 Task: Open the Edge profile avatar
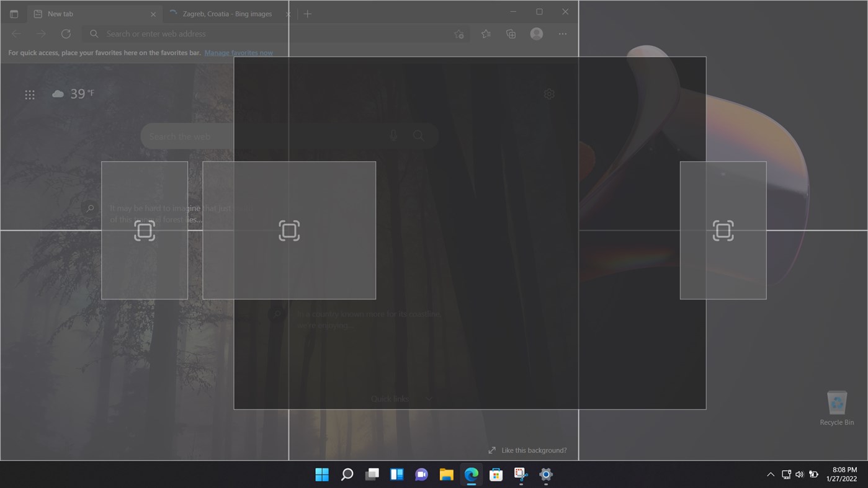point(536,34)
